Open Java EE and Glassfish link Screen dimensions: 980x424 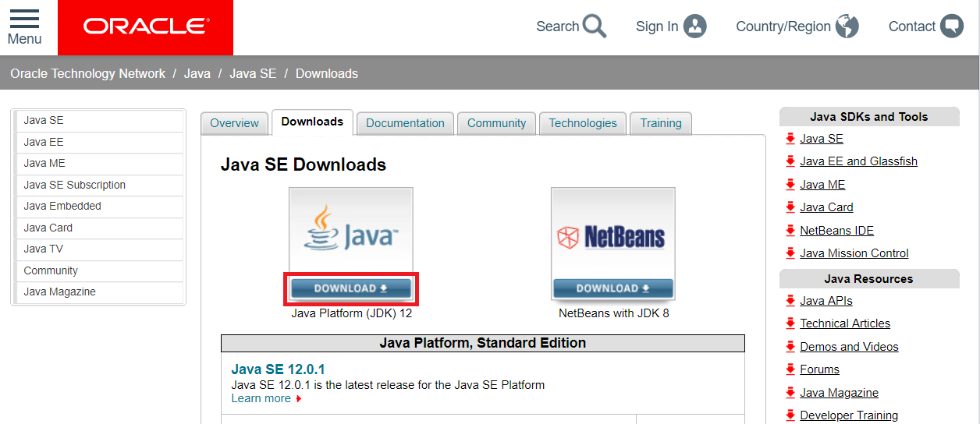point(858,161)
